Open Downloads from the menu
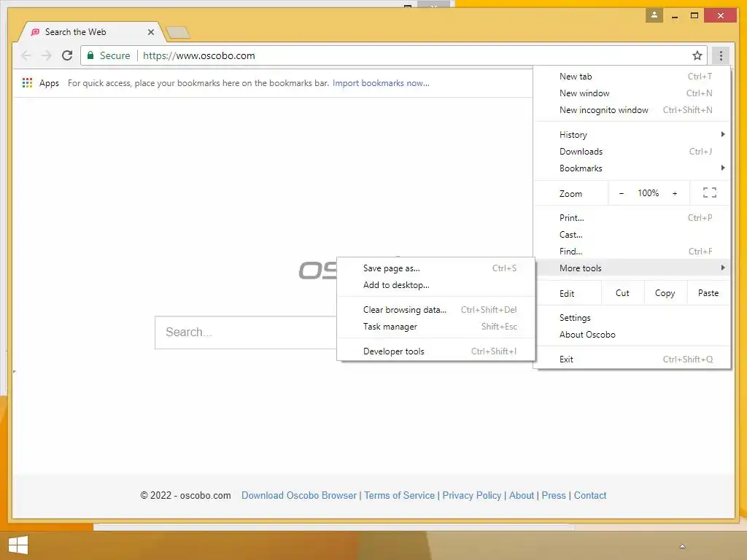Screen dimensions: 747x560 [632, 152]
